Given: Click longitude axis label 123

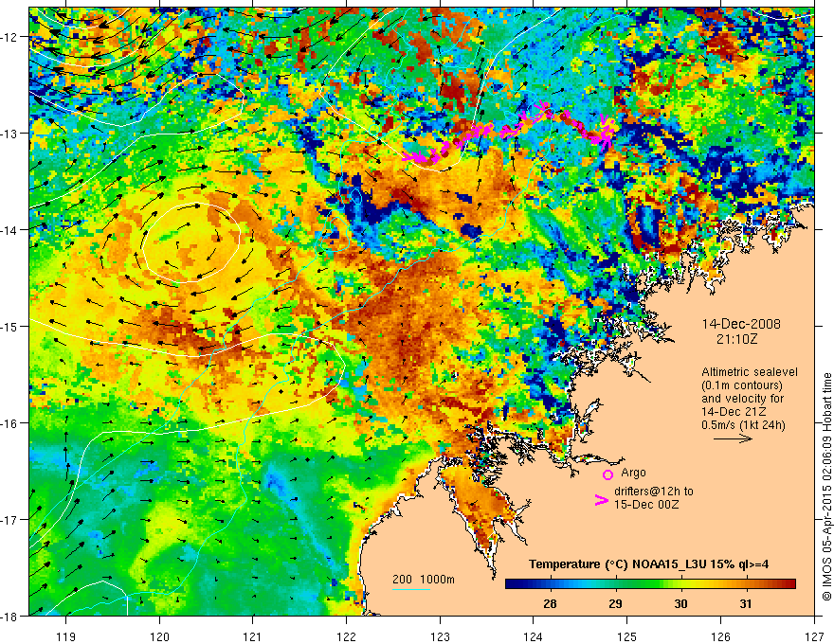Looking at the screenshot, I should 440,637.
